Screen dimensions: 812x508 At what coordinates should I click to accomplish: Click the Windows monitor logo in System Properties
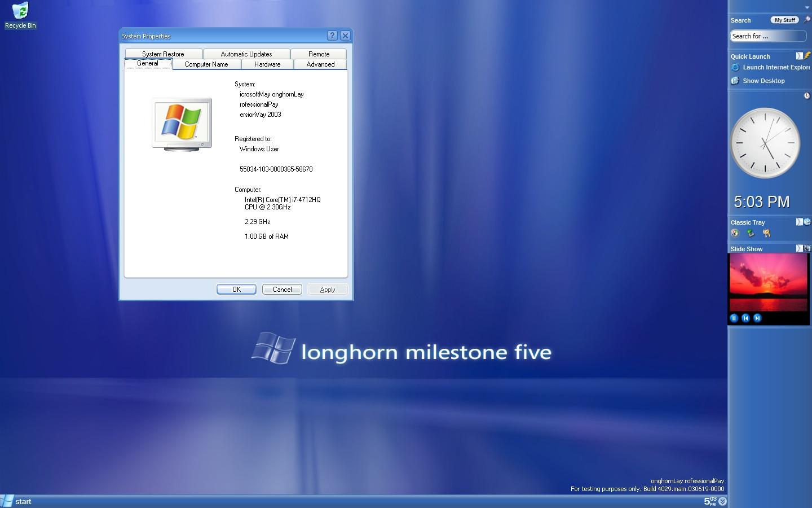point(182,124)
